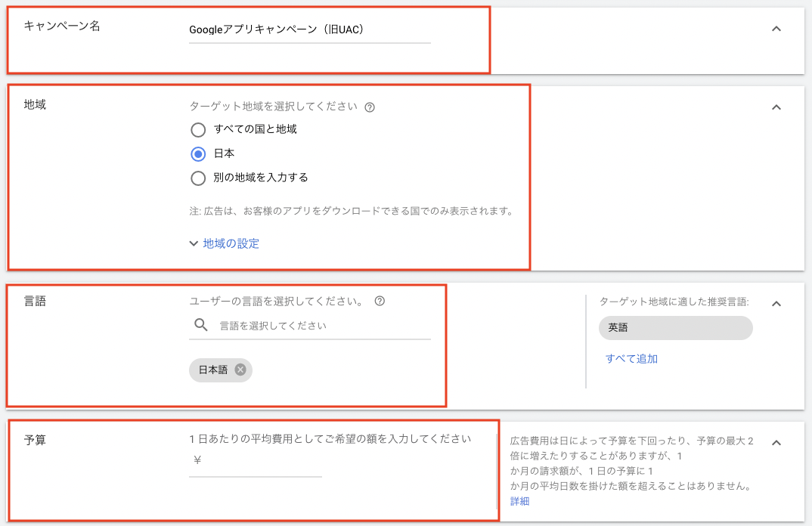Click the magnifier icon in language search

200,325
